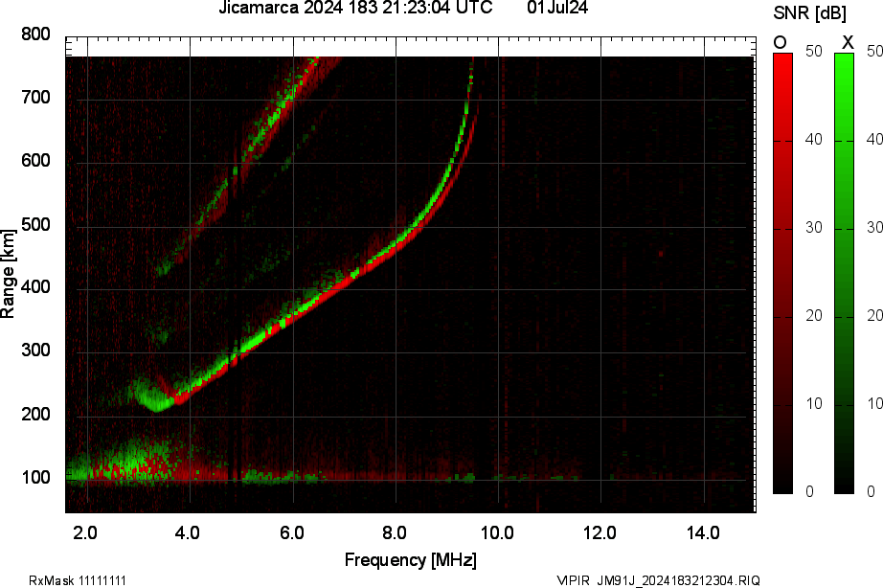Click the 100 km range tick label
The height and width of the screenshot is (588, 883).
click(36, 479)
